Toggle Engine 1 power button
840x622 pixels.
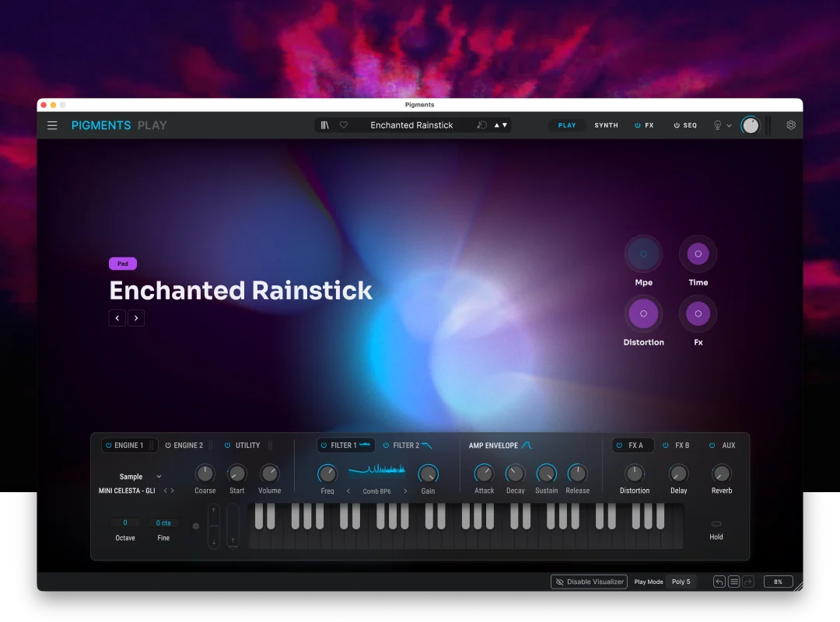[x=109, y=446]
